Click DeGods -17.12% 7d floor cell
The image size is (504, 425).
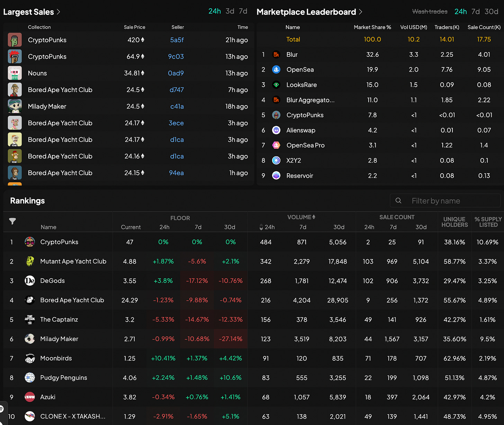tap(197, 281)
